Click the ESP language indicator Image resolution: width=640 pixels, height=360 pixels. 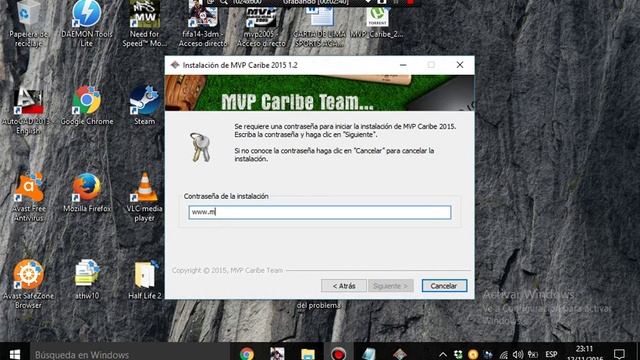coord(551,354)
